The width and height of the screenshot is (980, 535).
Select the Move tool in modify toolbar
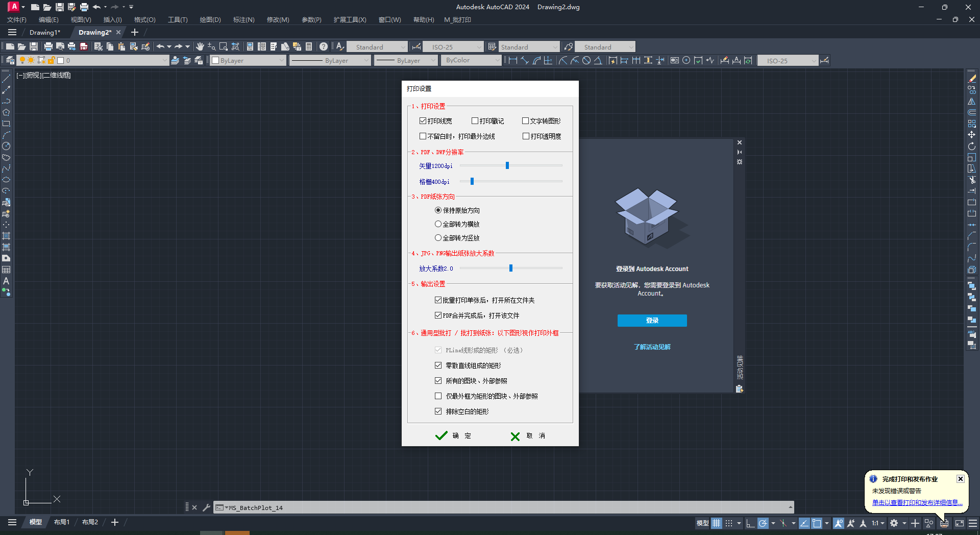(x=972, y=135)
